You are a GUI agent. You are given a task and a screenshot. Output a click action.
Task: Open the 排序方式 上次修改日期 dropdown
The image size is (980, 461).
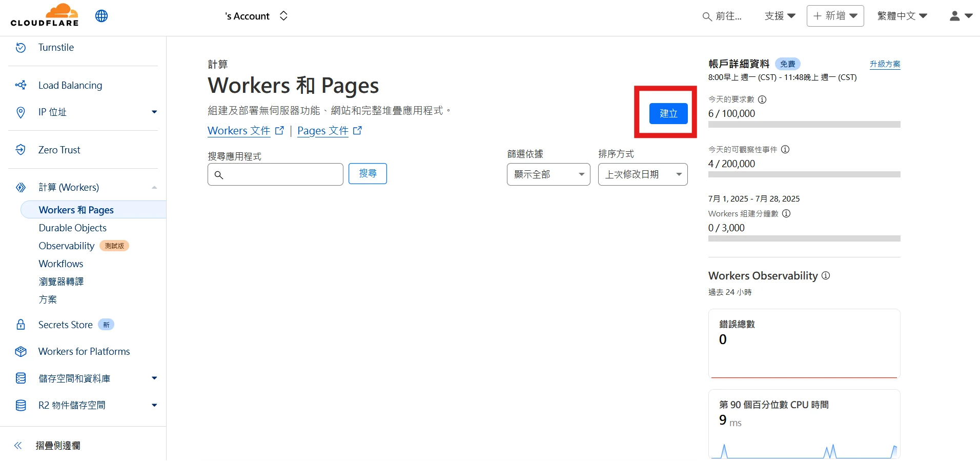pyautogui.click(x=643, y=174)
